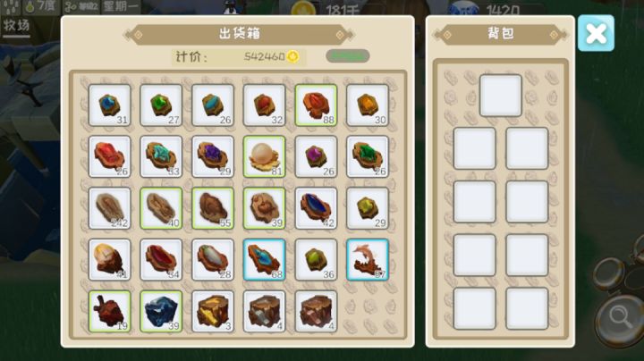This screenshot has height=361, width=644.
Task: Select the top empty slot in 背包
Action: click(x=501, y=96)
